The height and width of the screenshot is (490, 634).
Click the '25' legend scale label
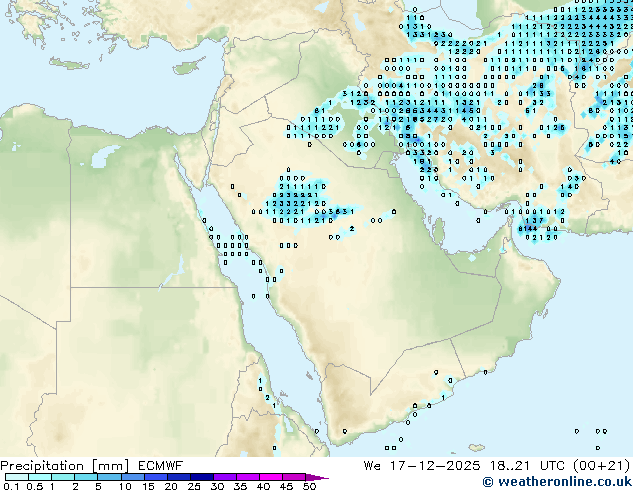click(194, 486)
